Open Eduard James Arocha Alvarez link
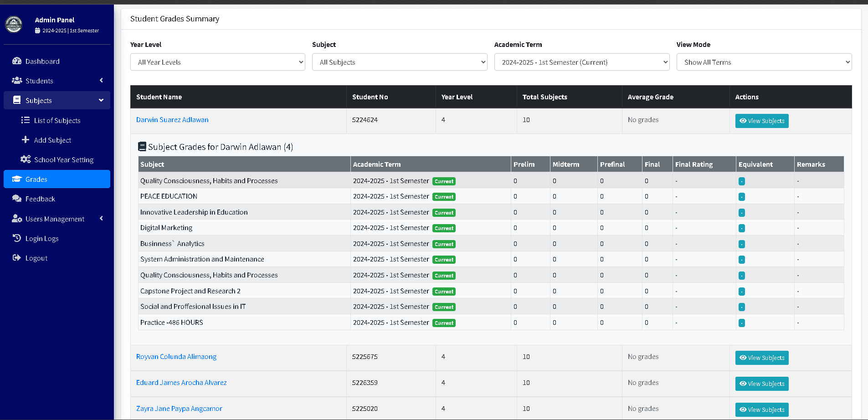The height and width of the screenshot is (420, 868). tap(181, 383)
